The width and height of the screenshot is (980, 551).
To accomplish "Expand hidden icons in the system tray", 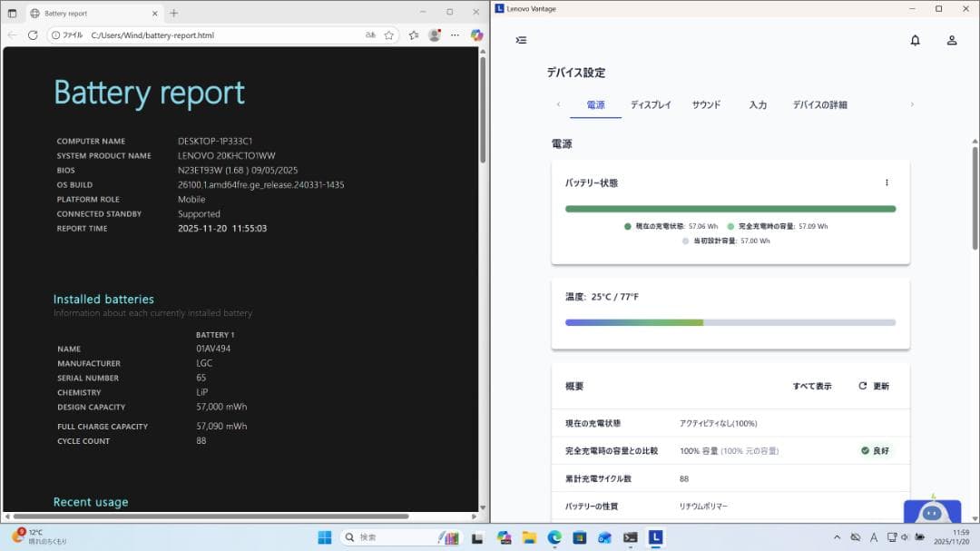I will pos(837,538).
